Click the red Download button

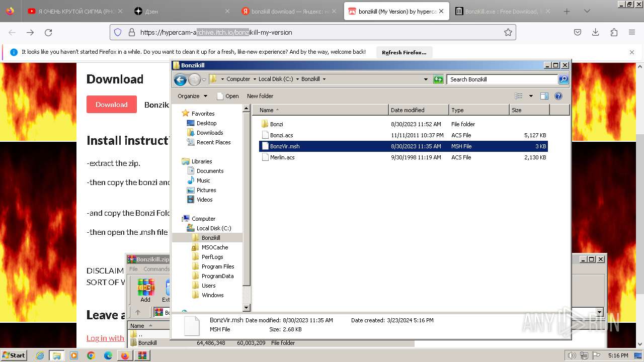tap(112, 105)
